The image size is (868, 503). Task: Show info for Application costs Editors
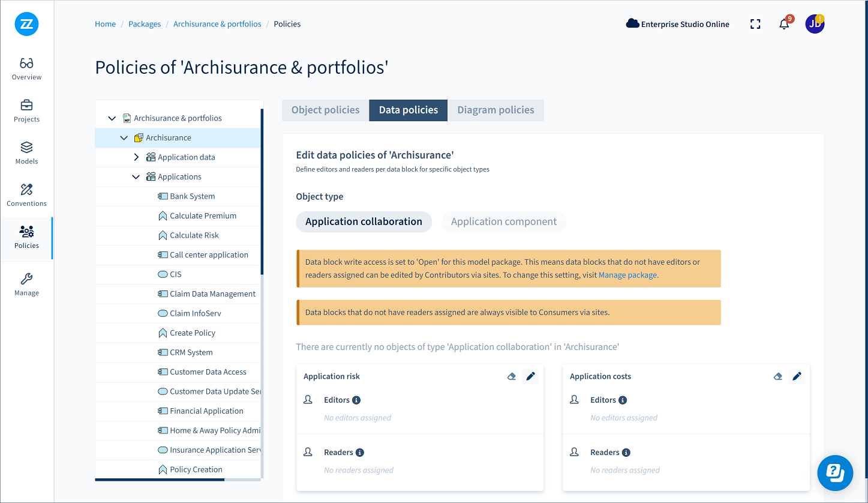623,400
